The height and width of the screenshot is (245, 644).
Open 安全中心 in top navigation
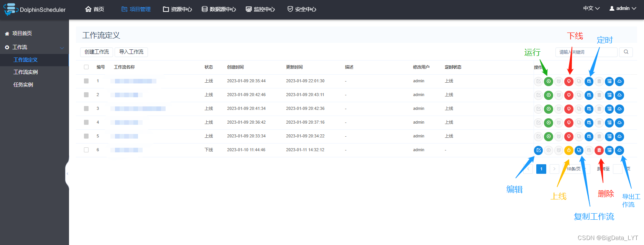302,9
